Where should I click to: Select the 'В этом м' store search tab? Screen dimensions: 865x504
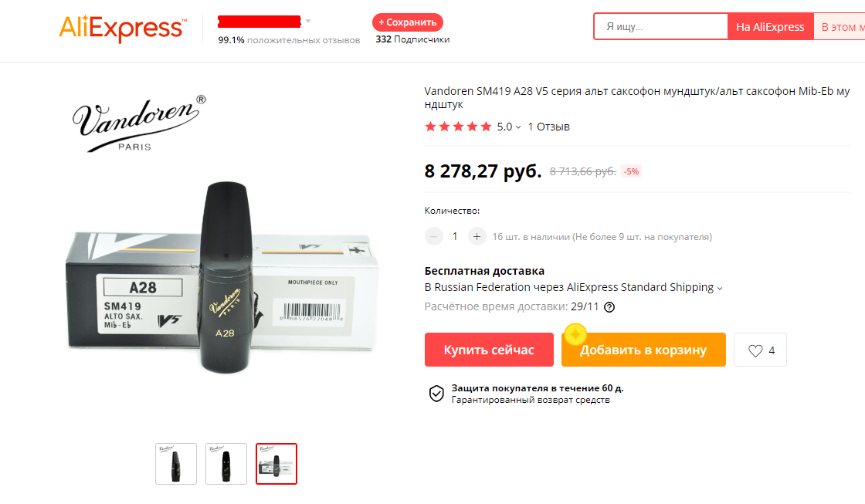[x=840, y=27]
